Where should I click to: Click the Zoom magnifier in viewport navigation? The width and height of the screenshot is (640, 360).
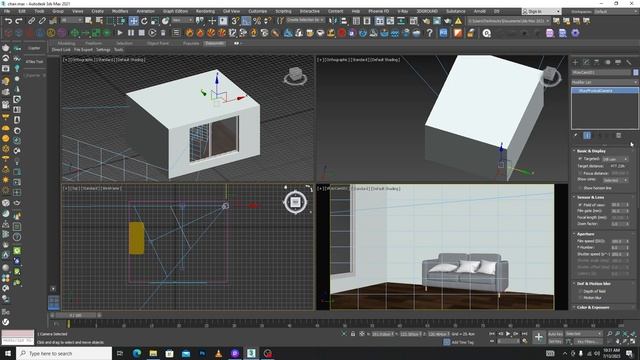pos(609,334)
